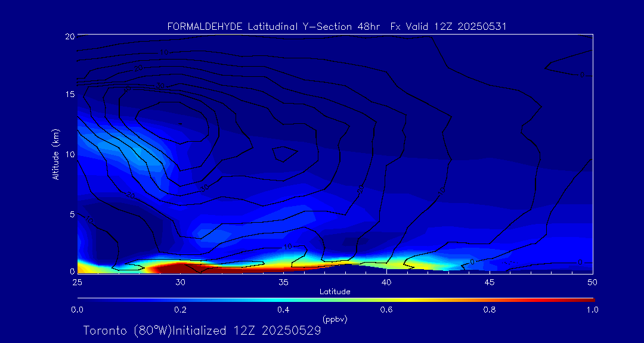The height and width of the screenshot is (343, 644).
Task: Click latitude tick label 45
Action: [x=490, y=282]
